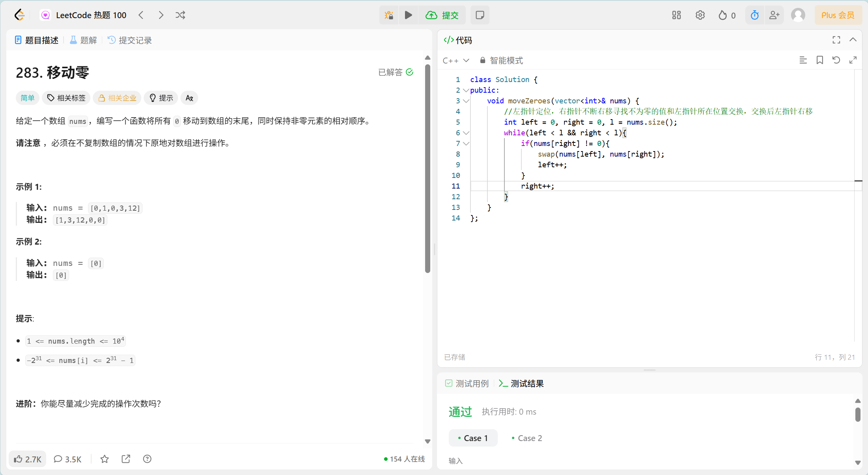This screenshot has width=868, height=475.
Task: Open the notes icon beside submit
Action: (x=480, y=15)
